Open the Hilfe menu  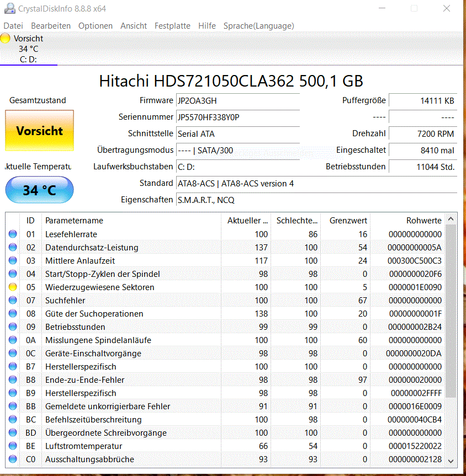(207, 26)
